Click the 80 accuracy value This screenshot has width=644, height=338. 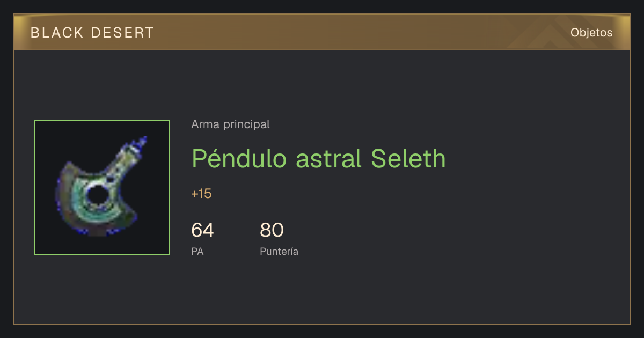pyautogui.click(x=272, y=230)
